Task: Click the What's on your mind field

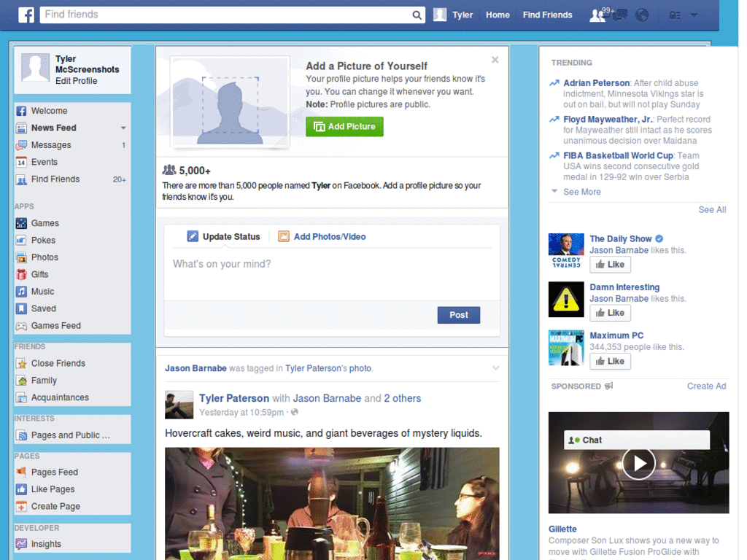Action: (332, 275)
